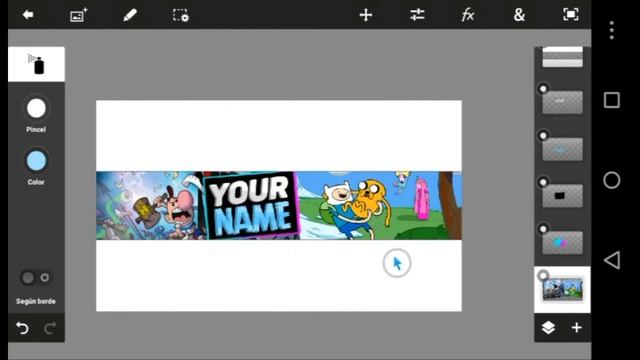The width and height of the screenshot is (640, 360).
Task: Open the layers stack icon
Action: coord(548,328)
